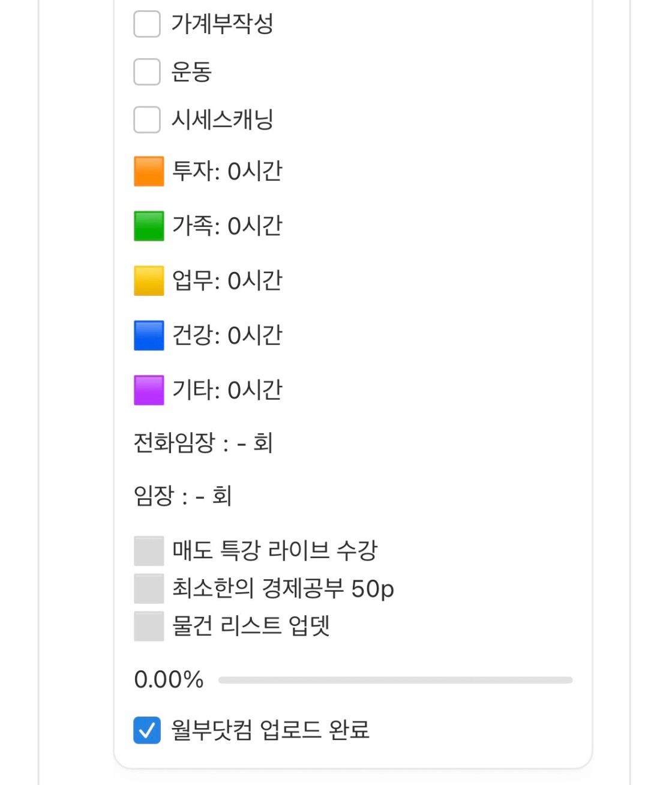Click the orange square beside 투자
672x785 pixels.
pos(149,172)
